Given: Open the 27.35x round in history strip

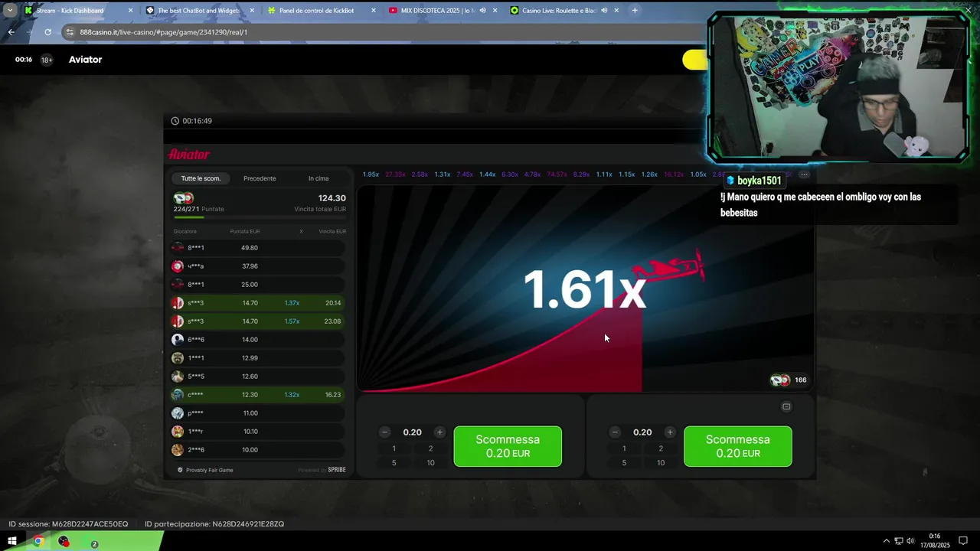Looking at the screenshot, I should point(395,174).
